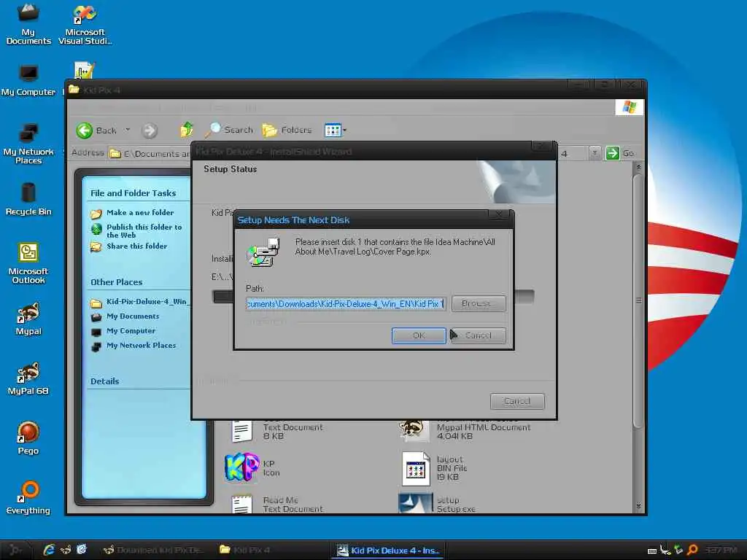This screenshot has height=560, width=747.
Task: Cancel the Setup Needs The Next Disk dialog
Action: pyautogui.click(x=479, y=335)
